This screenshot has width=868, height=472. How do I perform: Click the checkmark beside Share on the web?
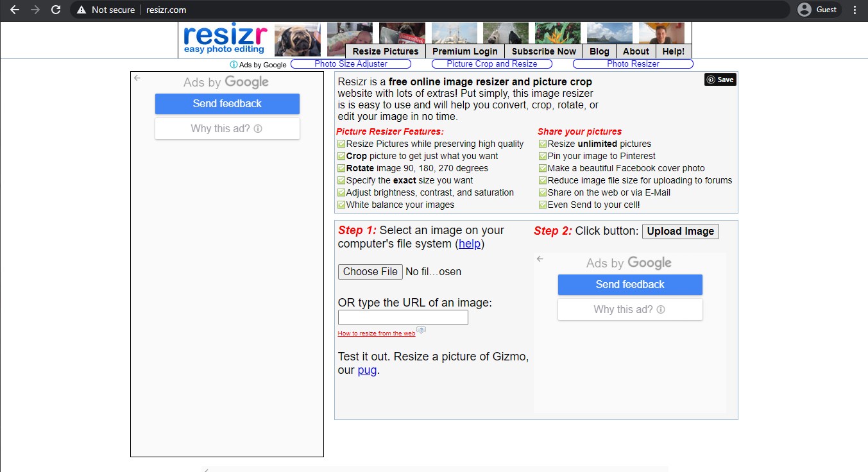(x=543, y=193)
